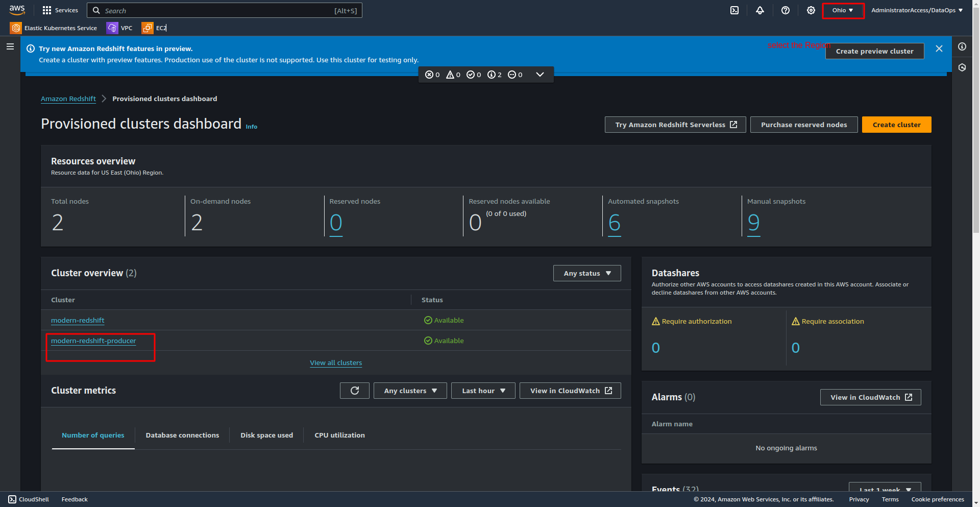
Task: Click Available status of modern-redshift
Action: point(444,320)
